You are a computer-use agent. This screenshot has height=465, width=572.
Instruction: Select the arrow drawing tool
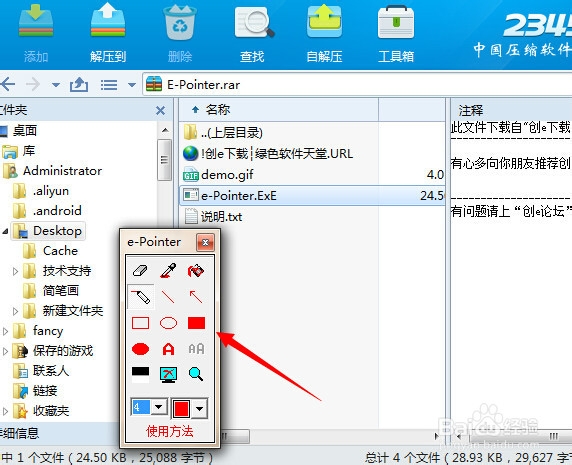(196, 297)
